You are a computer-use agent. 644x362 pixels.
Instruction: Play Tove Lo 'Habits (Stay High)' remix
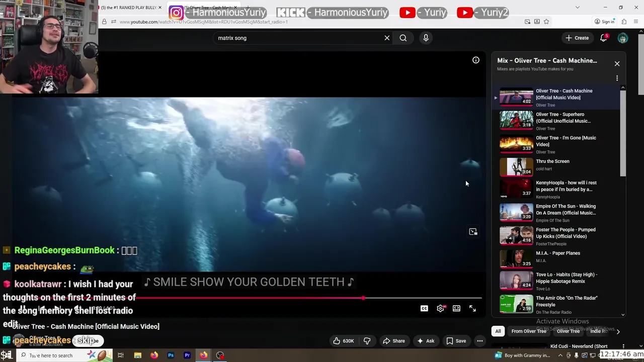pyautogui.click(x=557, y=281)
